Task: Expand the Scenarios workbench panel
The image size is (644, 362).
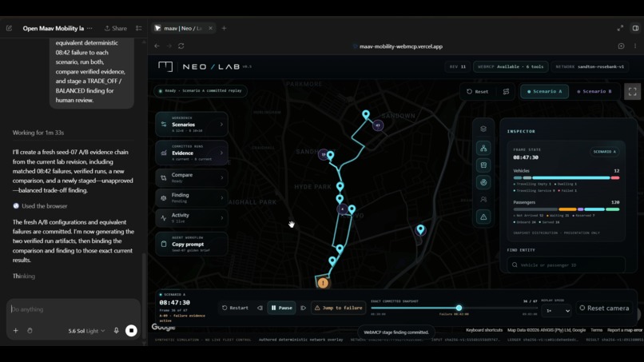Action: click(192, 124)
